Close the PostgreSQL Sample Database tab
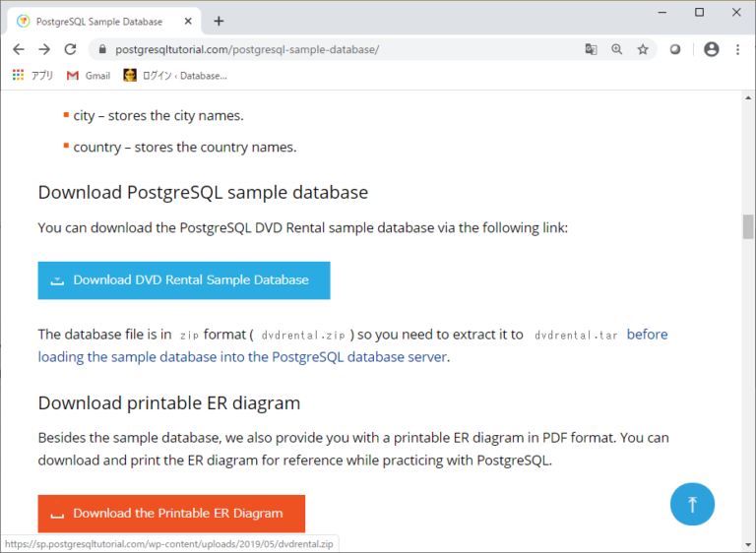The height and width of the screenshot is (553, 756). [x=188, y=22]
